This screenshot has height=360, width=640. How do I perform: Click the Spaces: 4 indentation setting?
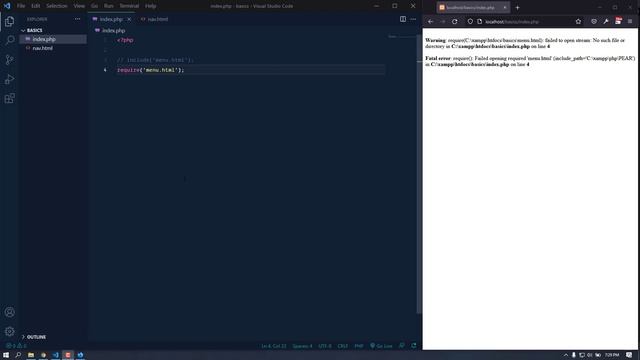click(302, 346)
